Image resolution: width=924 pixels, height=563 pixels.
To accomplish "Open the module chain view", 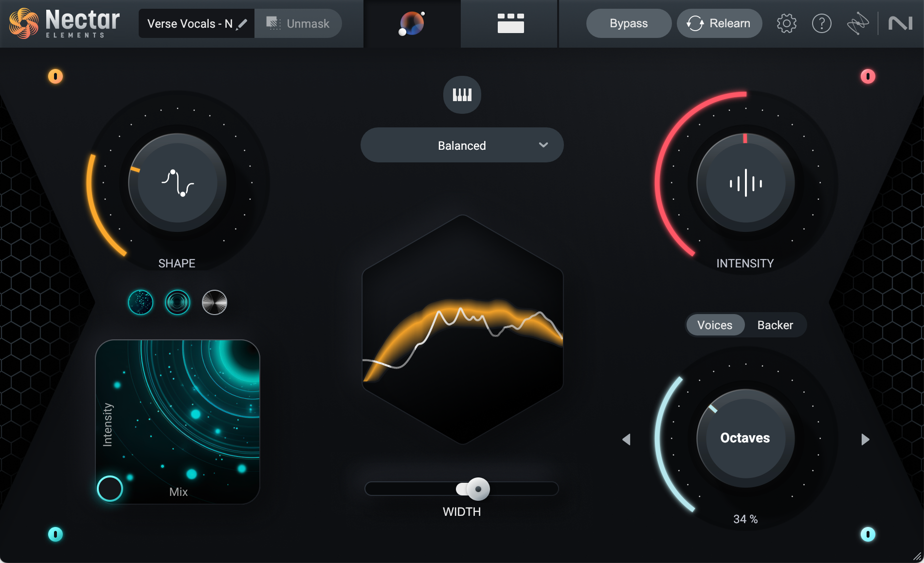I will click(508, 23).
